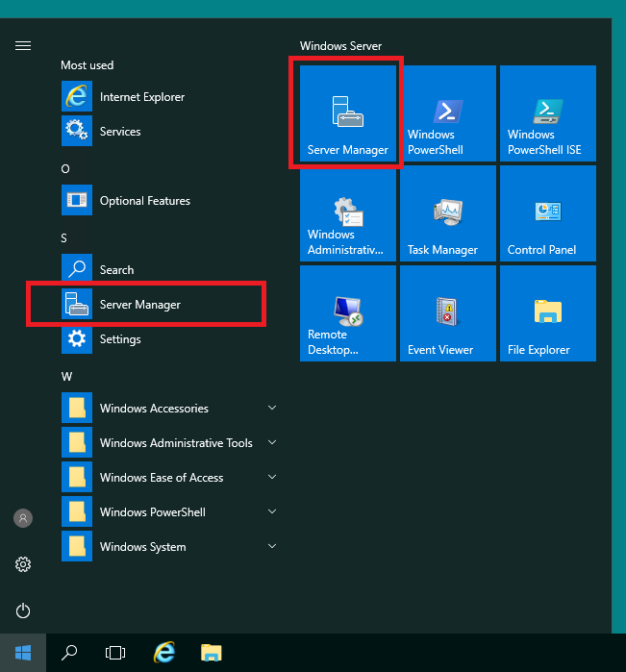Open the Windows PowerShell folder

pos(168,512)
